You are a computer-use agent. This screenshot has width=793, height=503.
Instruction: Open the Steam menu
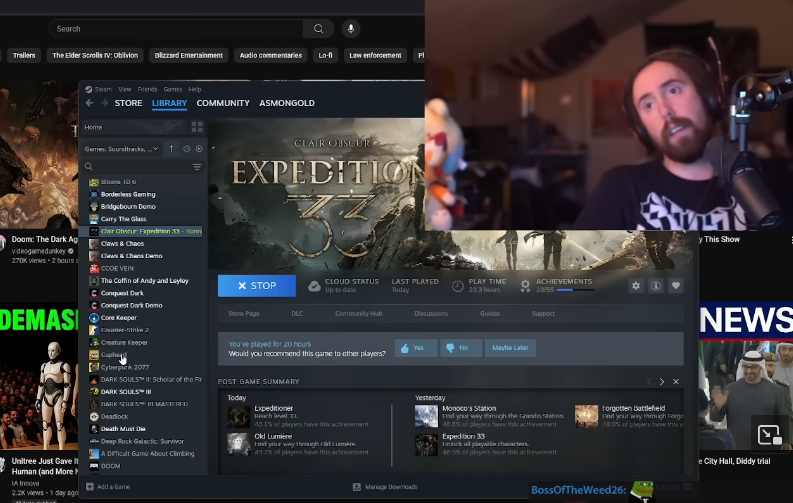click(103, 89)
